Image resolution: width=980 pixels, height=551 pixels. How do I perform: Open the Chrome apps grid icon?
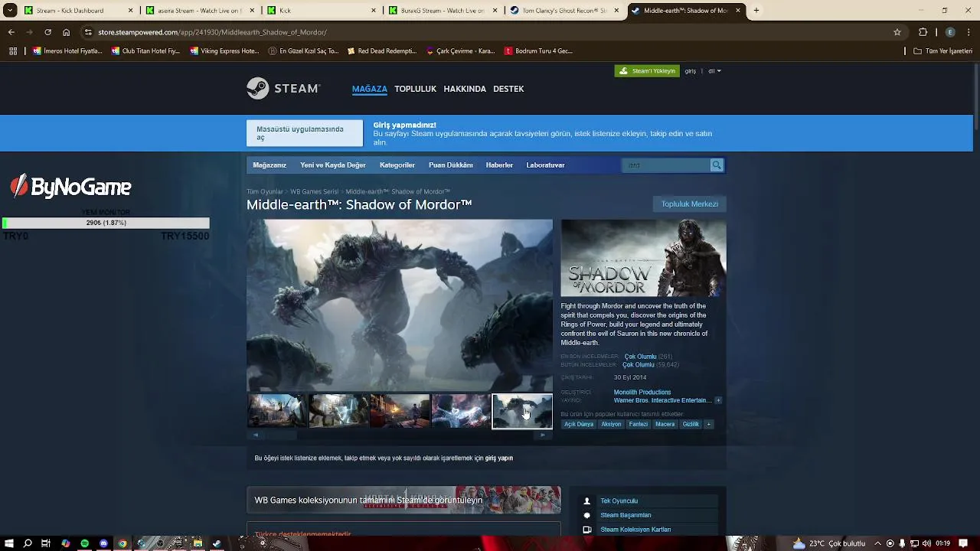point(12,51)
